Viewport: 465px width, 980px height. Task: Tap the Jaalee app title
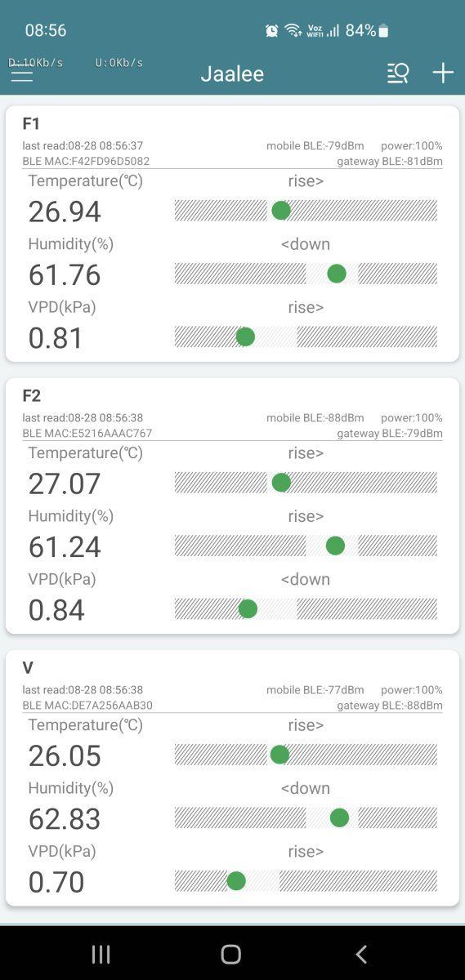(232, 73)
